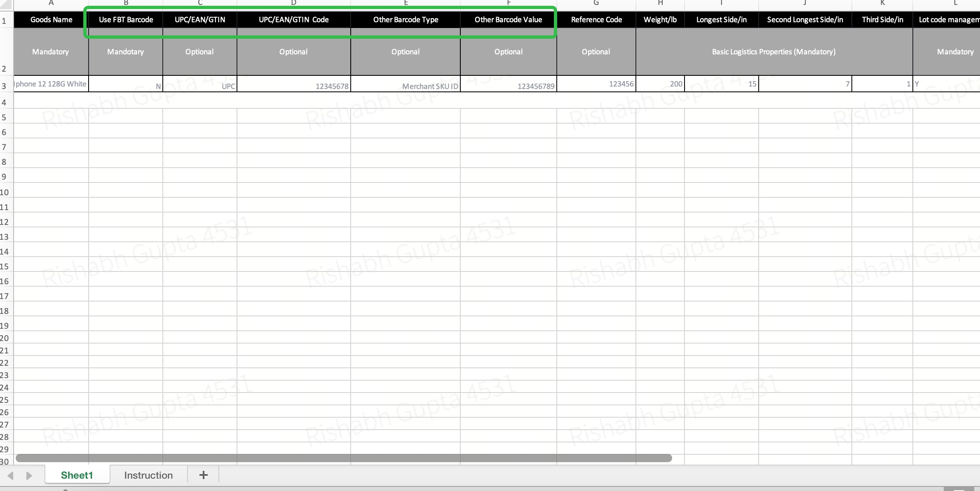980x491 pixels.
Task: Click the cell containing Iphone 12 128G White
Action: point(51,84)
